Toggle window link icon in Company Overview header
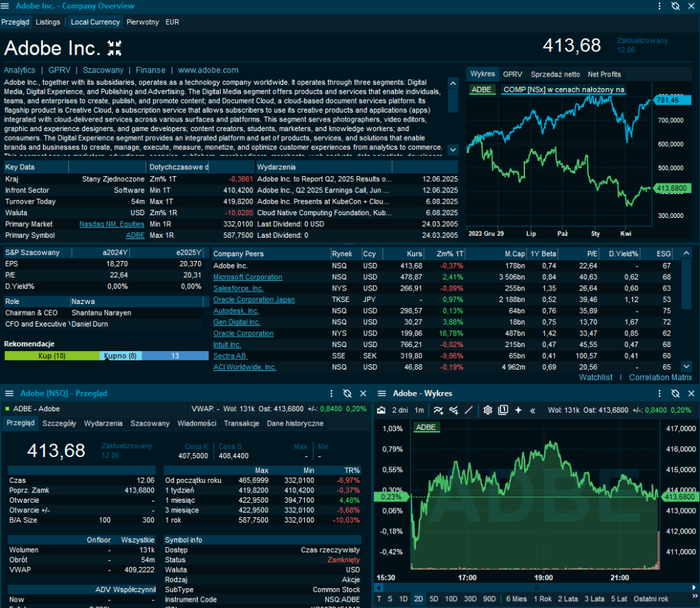 click(675, 5)
